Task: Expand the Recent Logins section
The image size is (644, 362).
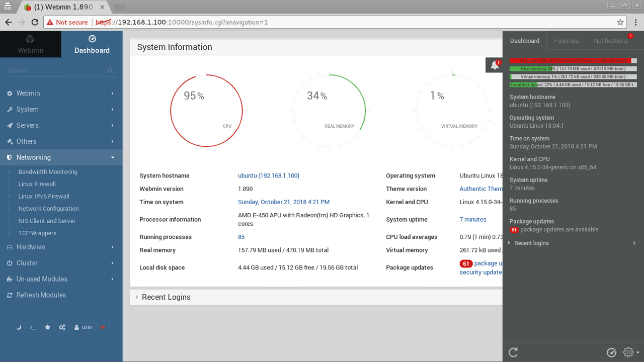Action: coord(166,297)
